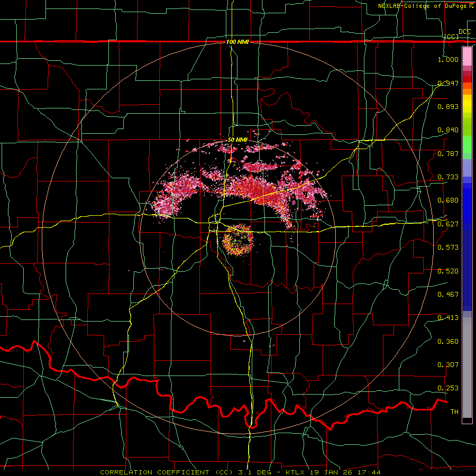This screenshot has height=476, width=476.
Task: Click the 0.733 legend value
Action: click(x=448, y=177)
